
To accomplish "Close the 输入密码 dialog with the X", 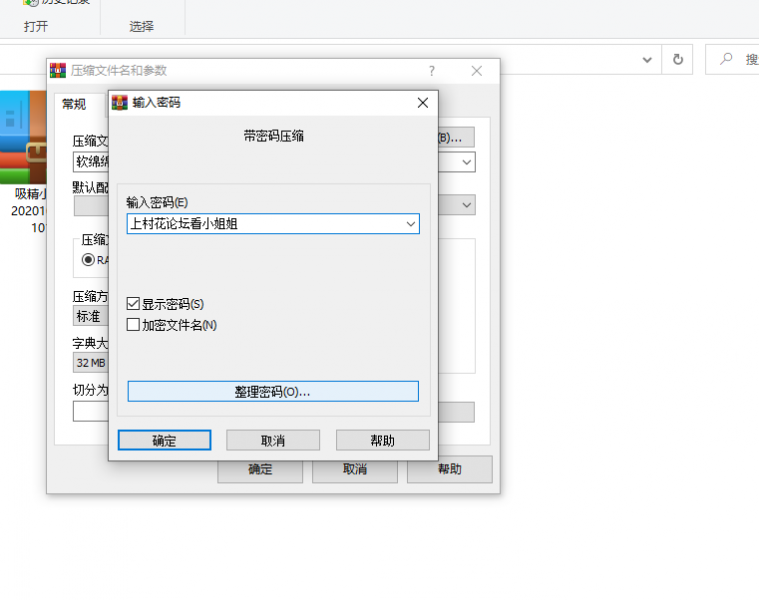I will (x=422, y=103).
